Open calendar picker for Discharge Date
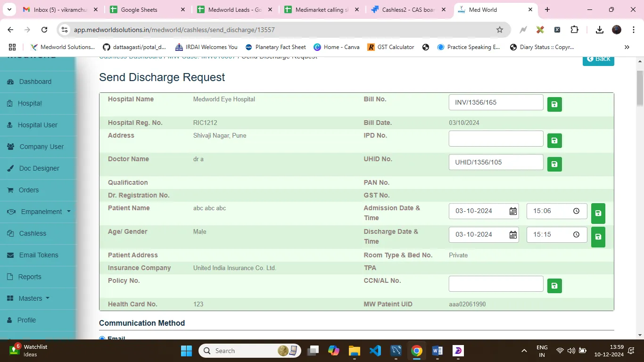 513,235
